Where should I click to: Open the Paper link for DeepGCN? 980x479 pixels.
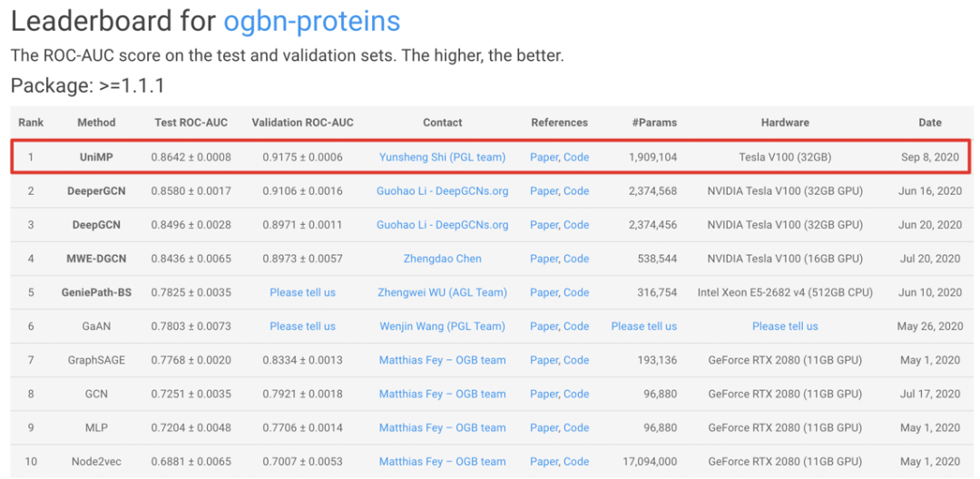pos(544,225)
